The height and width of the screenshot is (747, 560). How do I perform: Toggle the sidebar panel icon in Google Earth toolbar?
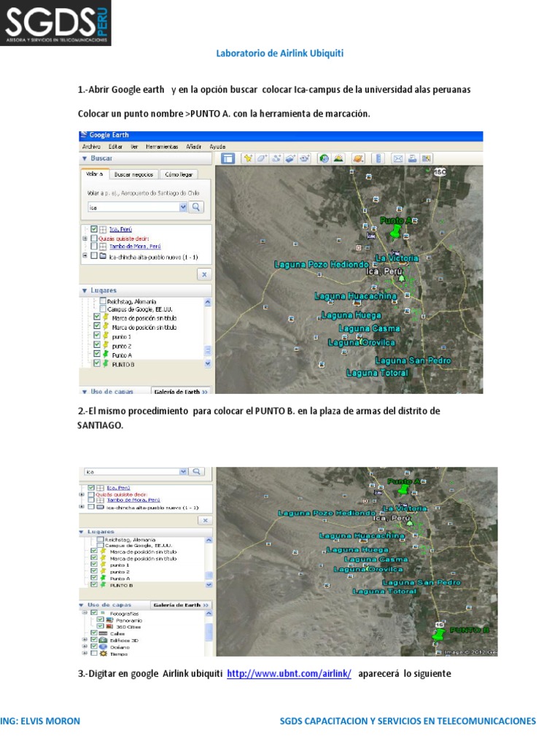(228, 158)
